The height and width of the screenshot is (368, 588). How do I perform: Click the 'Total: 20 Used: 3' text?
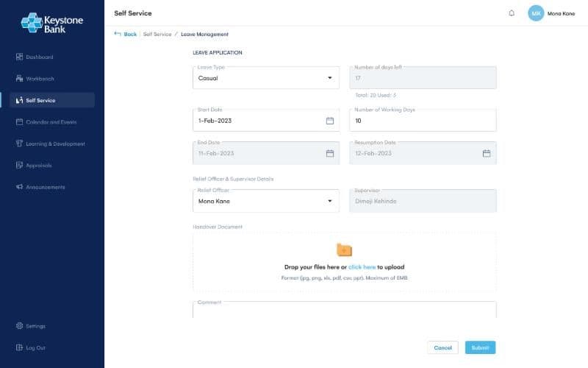click(376, 96)
